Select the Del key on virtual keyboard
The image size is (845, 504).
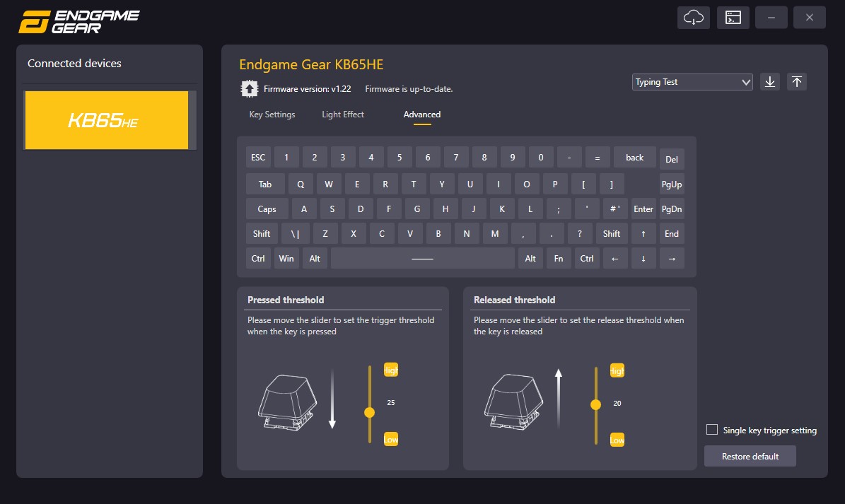coord(672,159)
